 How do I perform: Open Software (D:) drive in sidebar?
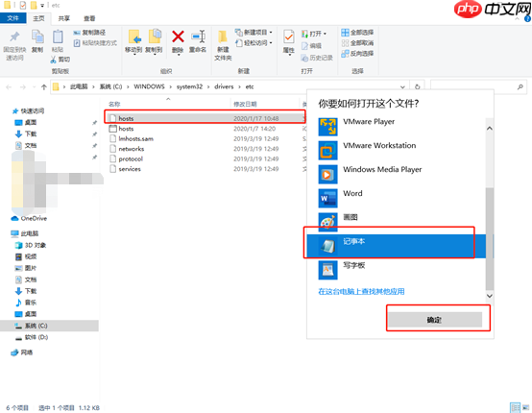click(32, 337)
